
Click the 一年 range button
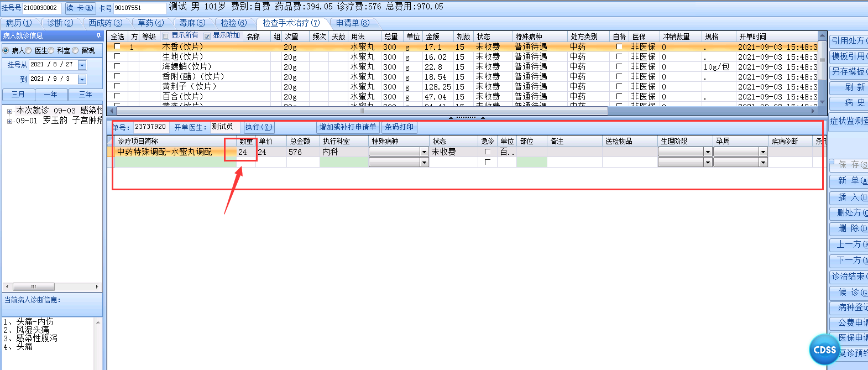pyautogui.click(x=51, y=95)
